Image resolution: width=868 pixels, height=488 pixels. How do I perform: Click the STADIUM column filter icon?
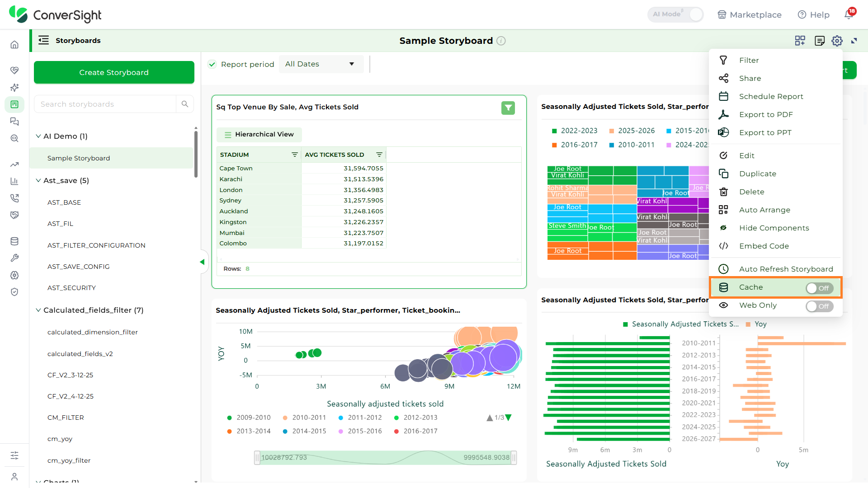(295, 155)
